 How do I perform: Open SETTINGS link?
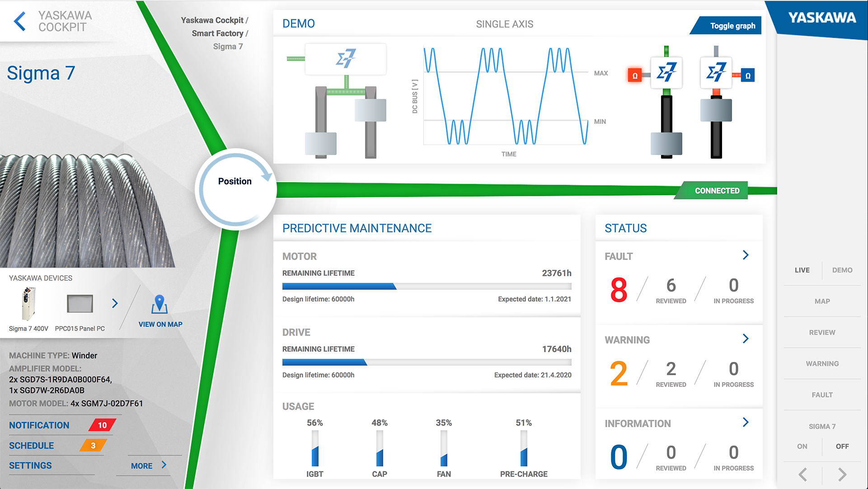coord(30,465)
